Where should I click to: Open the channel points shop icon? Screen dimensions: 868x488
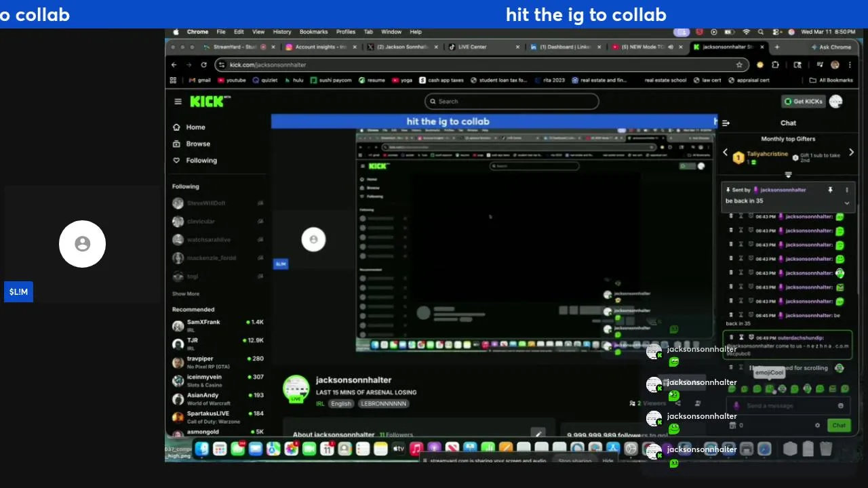tap(732, 426)
